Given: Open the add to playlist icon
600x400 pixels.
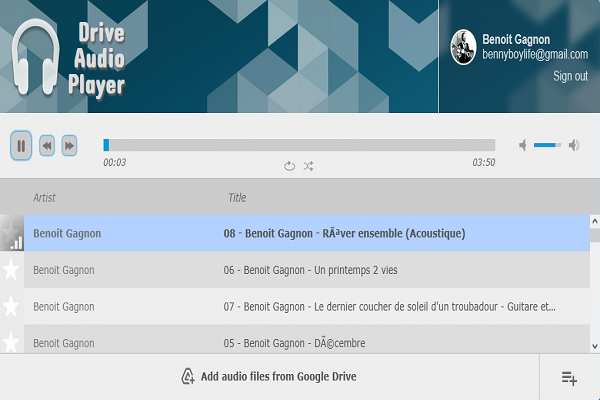Looking at the screenshot, I should pyautogui.click(x=569, y=378).
